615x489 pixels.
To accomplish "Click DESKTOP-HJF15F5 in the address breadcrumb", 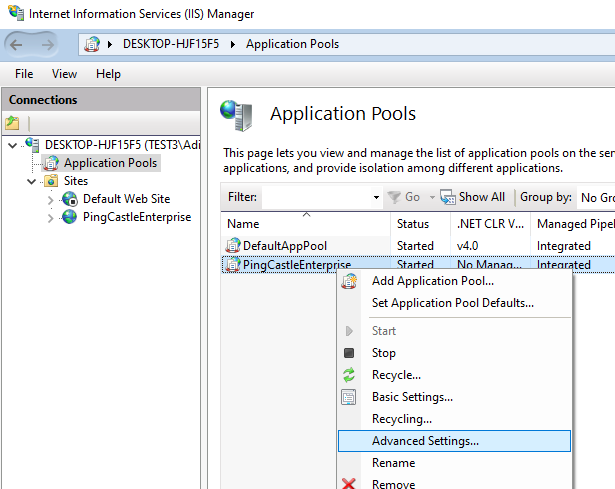I will 171,44.
